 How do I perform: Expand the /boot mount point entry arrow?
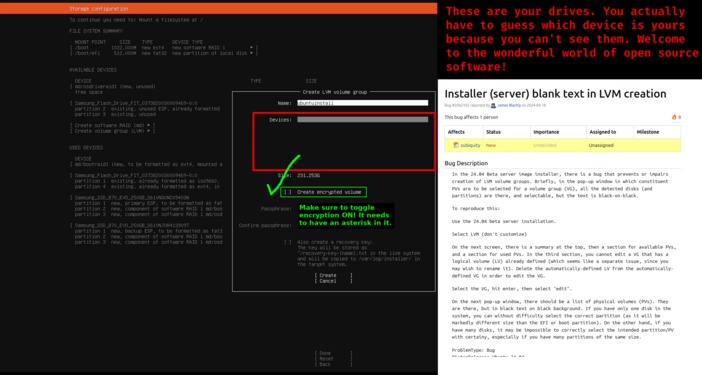click(x=252, y=47)
